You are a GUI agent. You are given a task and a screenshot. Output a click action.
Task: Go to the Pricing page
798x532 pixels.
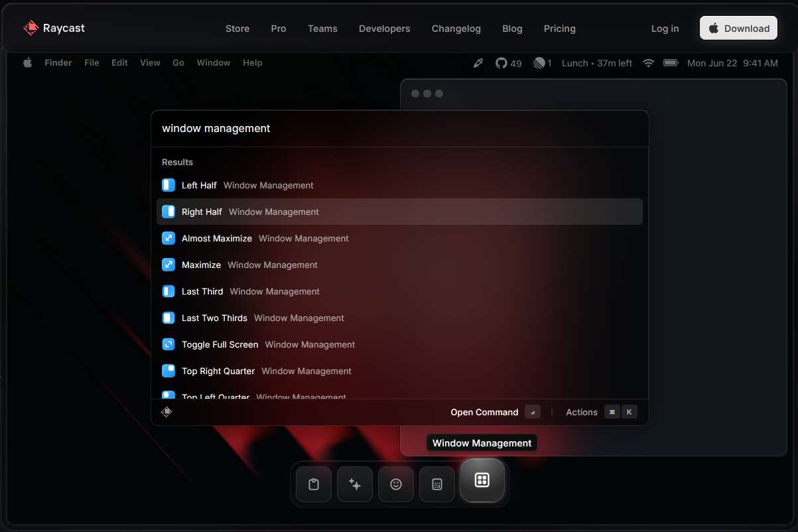tap(560, 29)
